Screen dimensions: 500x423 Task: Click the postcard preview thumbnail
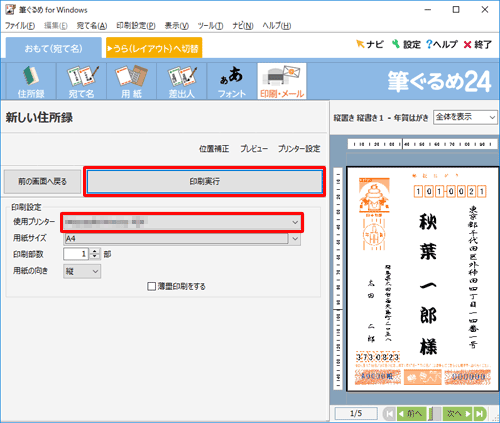point(422,279)
